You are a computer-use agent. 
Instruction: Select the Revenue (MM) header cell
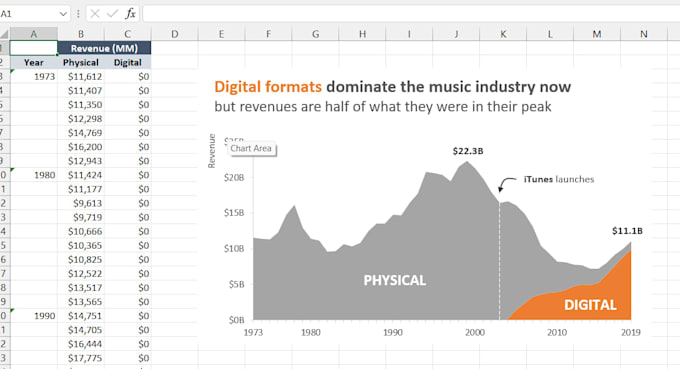coord(104,48)
